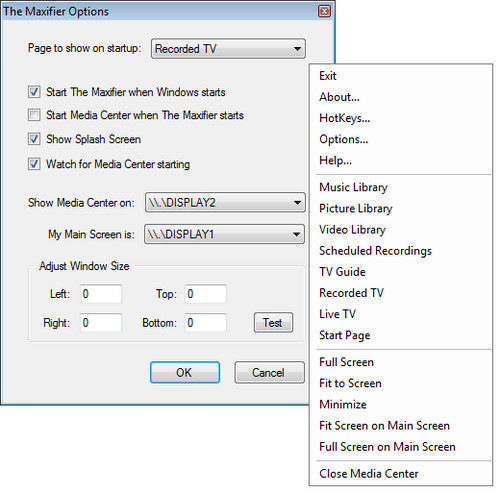Open the My Main Screen is dropdown
Image resolution: width=500 pixels, height=493 pixels.
click(224, 234)
